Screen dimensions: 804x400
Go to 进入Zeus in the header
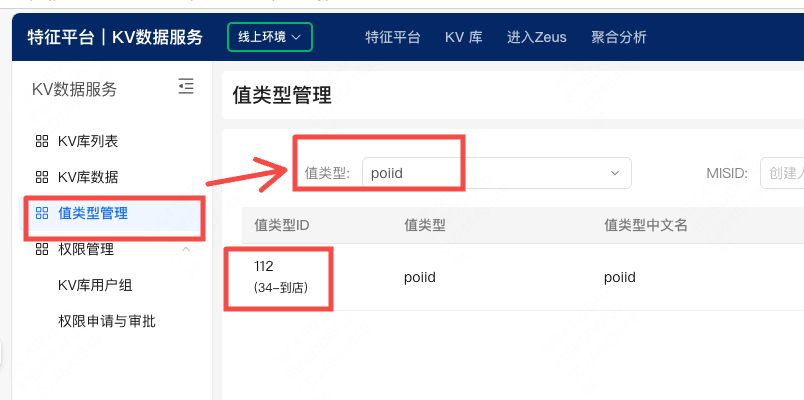click(536, 37)
